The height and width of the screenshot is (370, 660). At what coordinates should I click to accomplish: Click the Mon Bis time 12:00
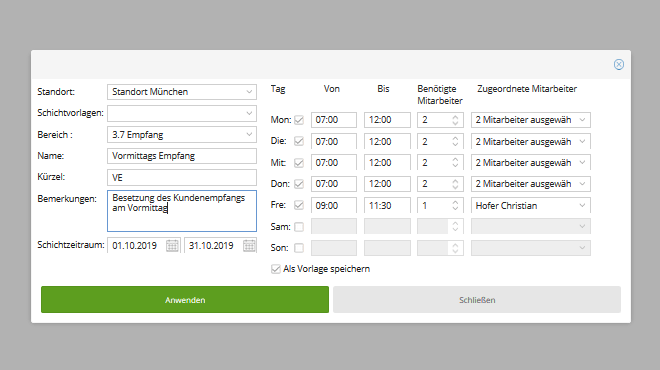coord(387,120)
